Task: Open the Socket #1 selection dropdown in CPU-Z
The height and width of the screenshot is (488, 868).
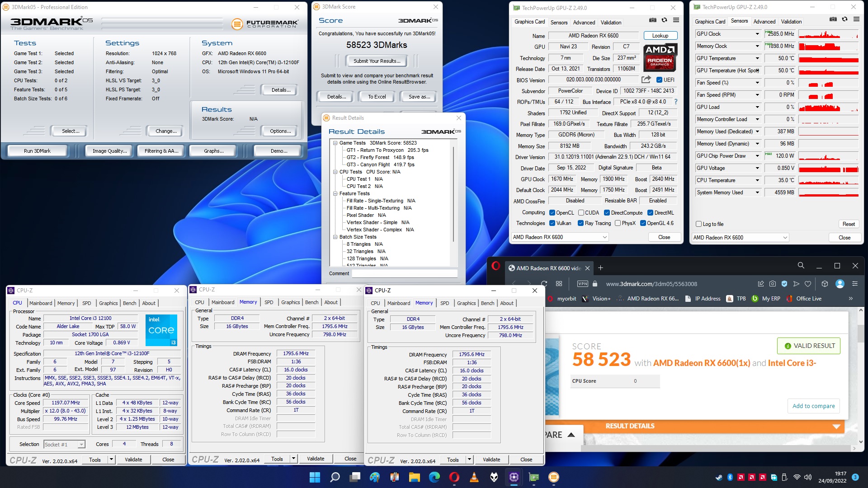Action: 64,445
